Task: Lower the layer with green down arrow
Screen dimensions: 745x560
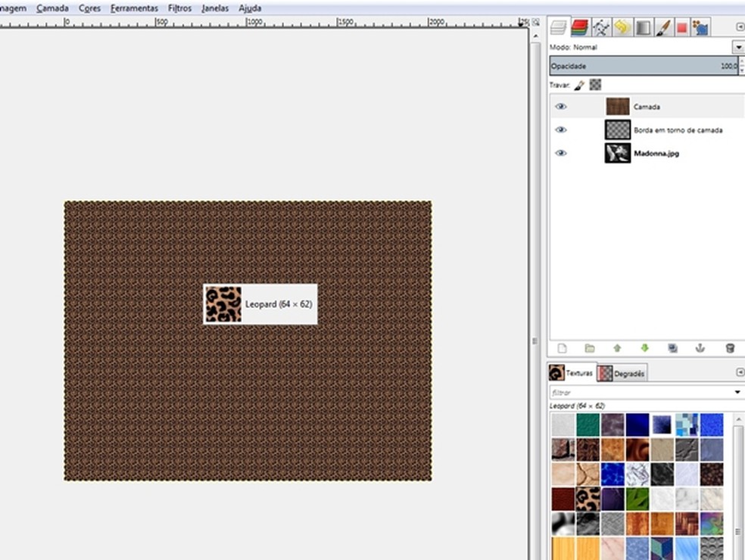Action: (x=645, y=348)
